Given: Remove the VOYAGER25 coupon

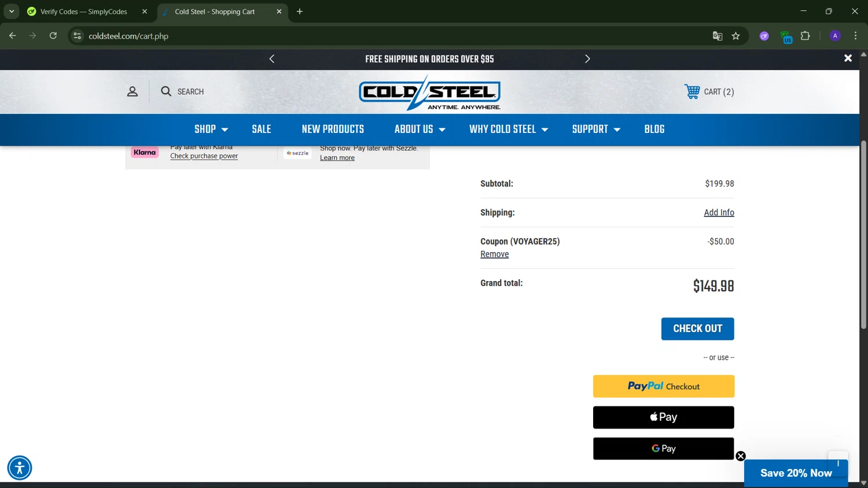Looking at the screenshot, I should pyautogui.click(x=495, y=254).
